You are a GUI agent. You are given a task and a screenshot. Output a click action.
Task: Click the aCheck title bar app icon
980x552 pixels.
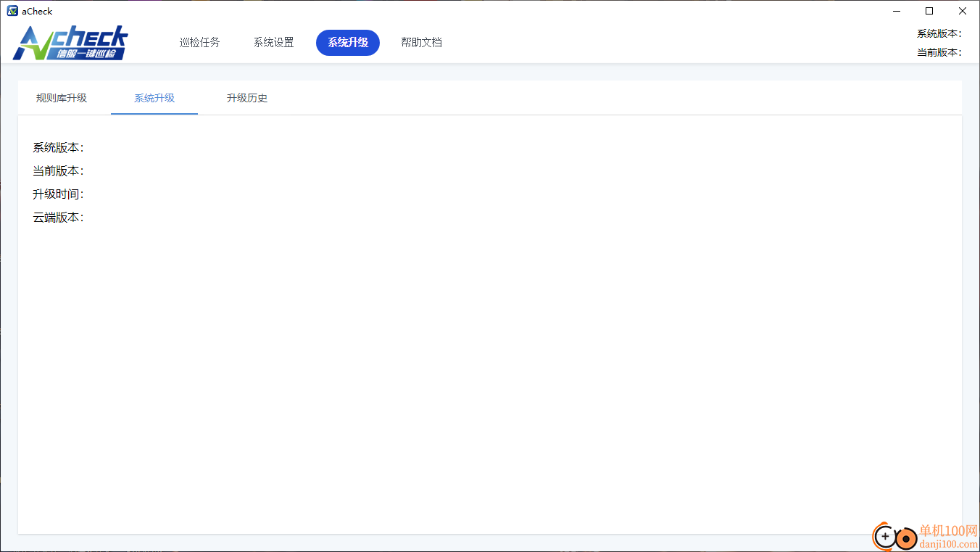click(x=12, y=11)
